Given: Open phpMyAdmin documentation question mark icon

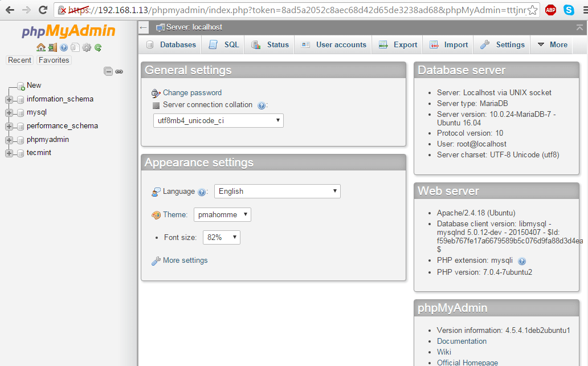Looking at the screenshot, I should 64,47.
